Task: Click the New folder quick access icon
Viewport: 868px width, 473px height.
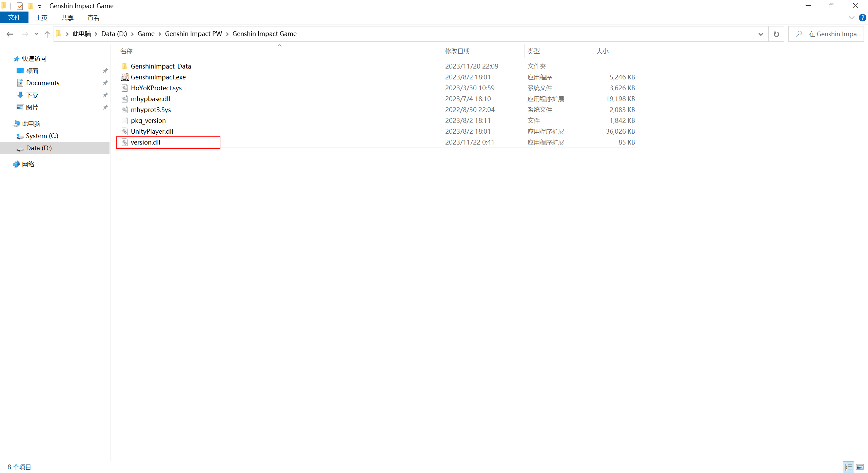Action: (31, 6)
